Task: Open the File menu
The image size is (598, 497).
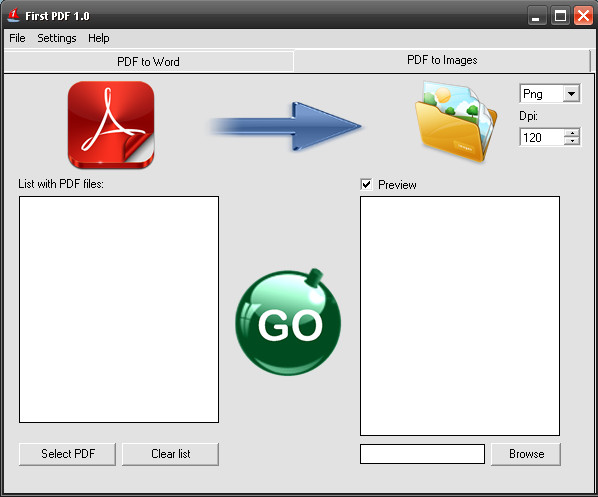Action: (x=17, y=38)
